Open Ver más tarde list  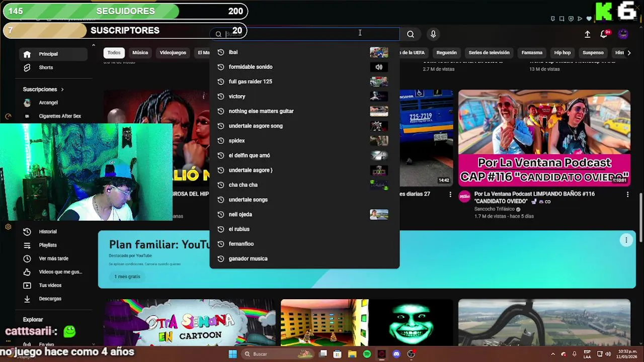point(52,258)
